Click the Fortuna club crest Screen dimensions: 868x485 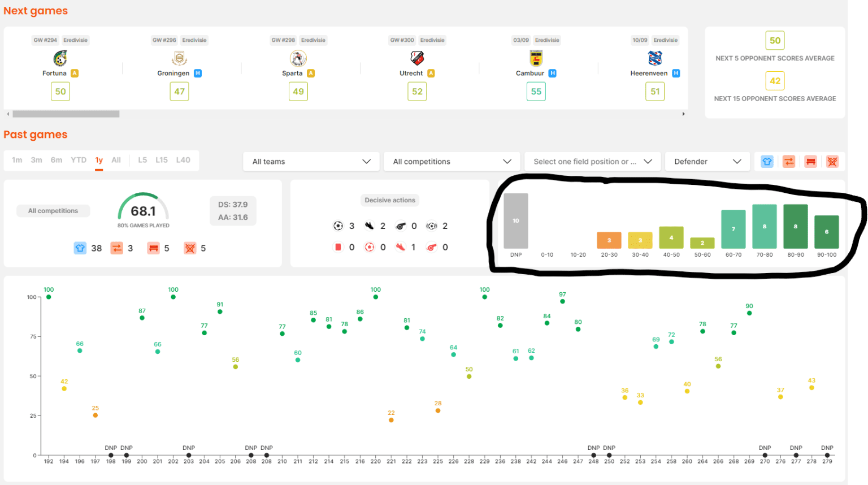(x=60, y=58)
